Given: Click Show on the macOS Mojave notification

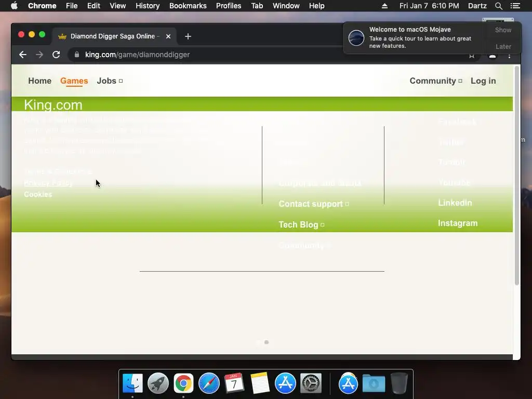Looking at the screenshot, I should pos(503,30).
